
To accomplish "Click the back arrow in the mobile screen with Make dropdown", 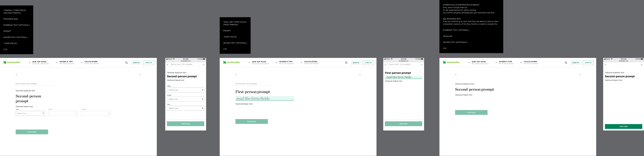I will 167,65.
